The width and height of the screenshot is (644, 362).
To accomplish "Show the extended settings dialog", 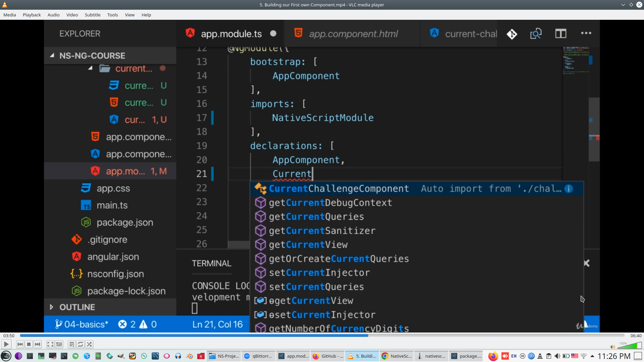I will tap(59, 344).
